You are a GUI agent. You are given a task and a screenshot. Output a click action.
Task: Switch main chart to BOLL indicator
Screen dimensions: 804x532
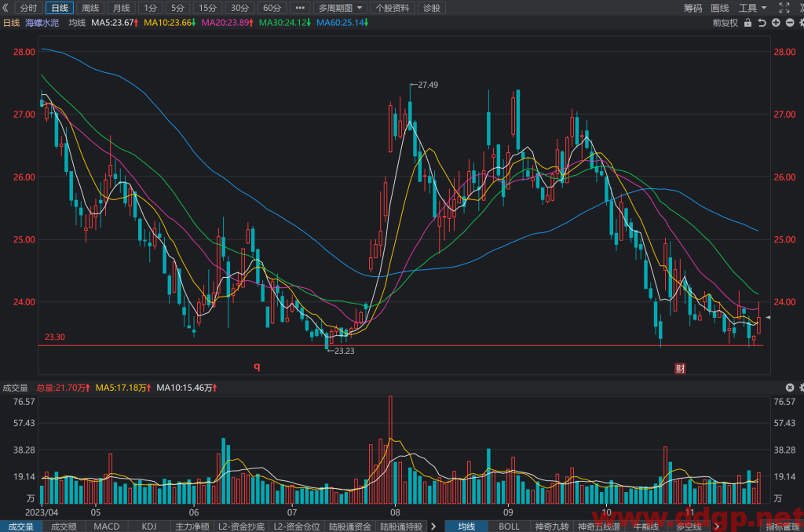(509, 527)
